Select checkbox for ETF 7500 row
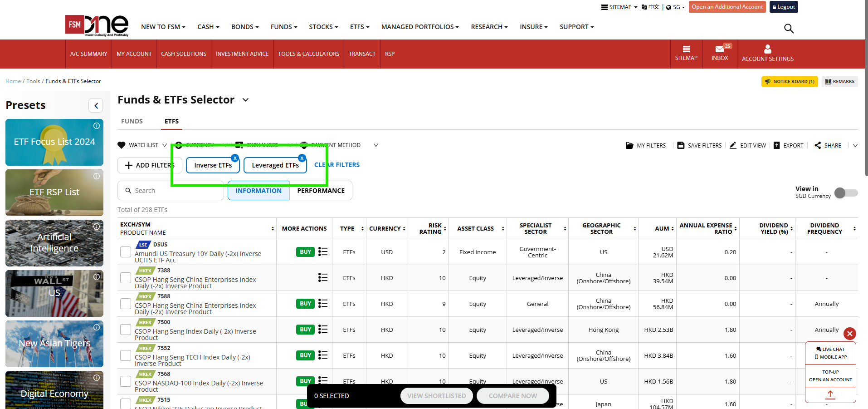This screenshot has height=409, width=868. 126,330
